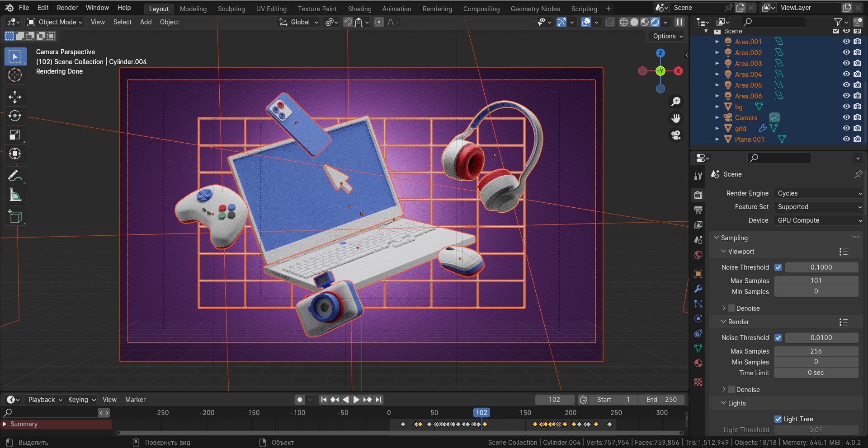Activate the Rotate tool

pos(15,116)
